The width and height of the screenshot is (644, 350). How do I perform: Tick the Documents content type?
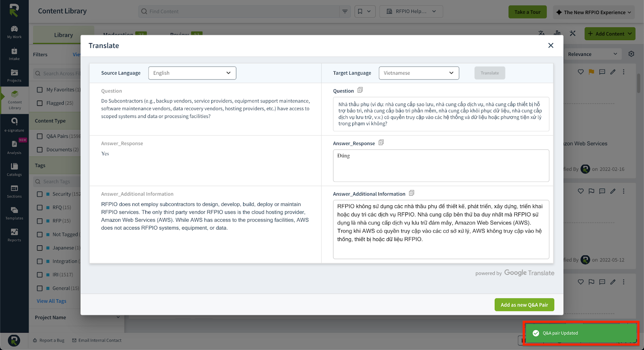[x=39, y=150]
